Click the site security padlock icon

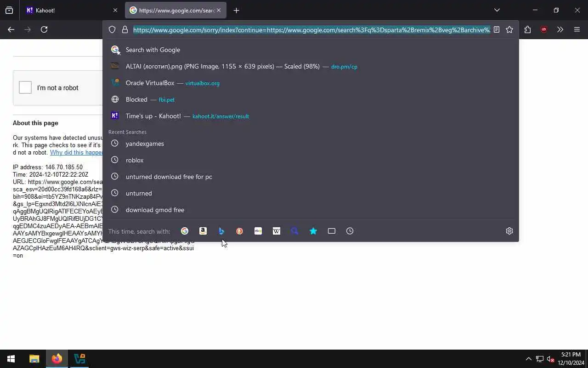click(125, 29)
